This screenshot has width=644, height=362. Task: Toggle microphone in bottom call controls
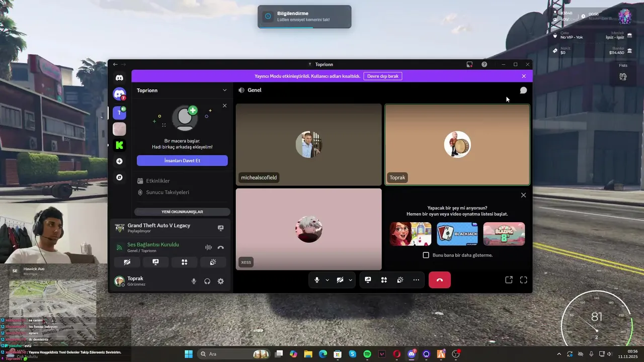(316, 280)
